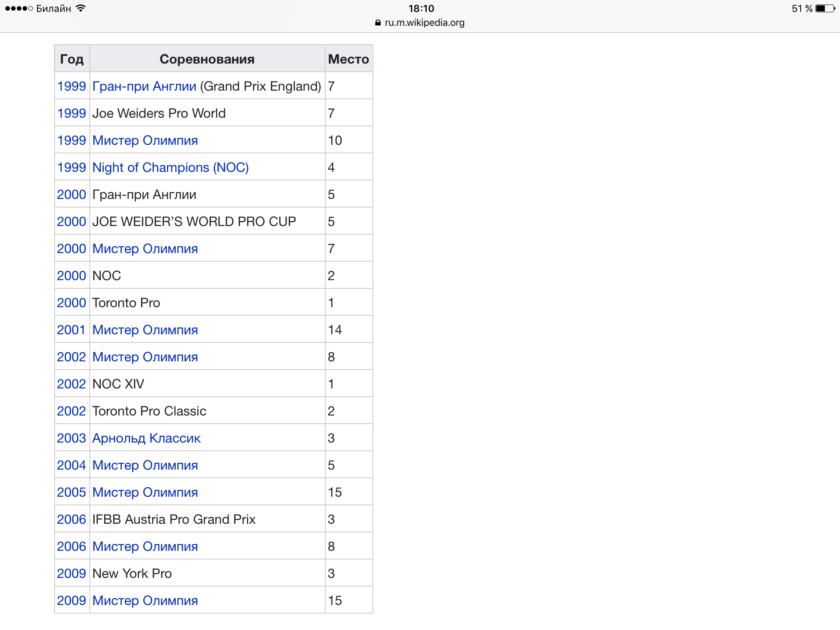Tap the Место column header
This screenshot has height=630, width=840.
(x=348, y=59)
